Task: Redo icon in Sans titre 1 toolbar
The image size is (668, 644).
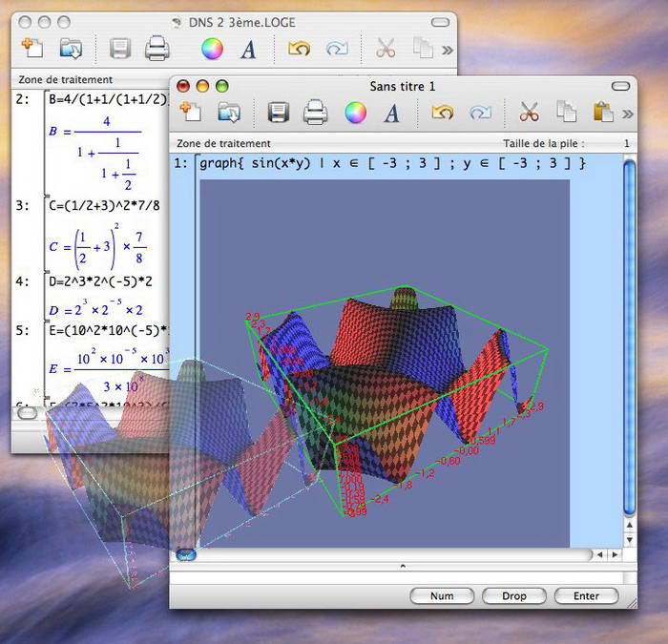Action: coord(480,113)
